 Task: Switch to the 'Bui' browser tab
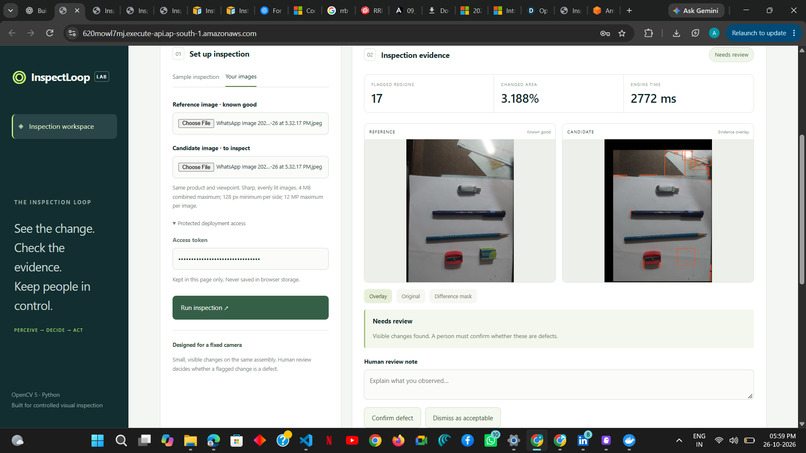click(36, 10)
